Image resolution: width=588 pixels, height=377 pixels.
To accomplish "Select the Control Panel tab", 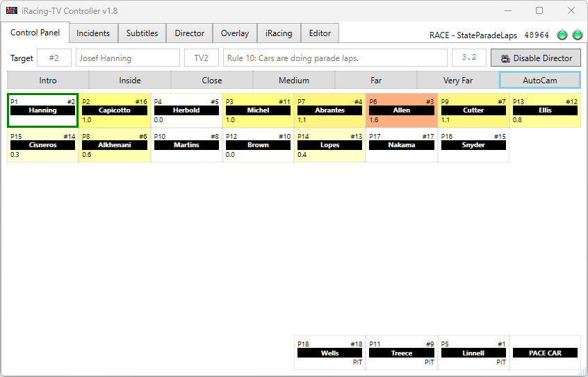I will point(35,33).
